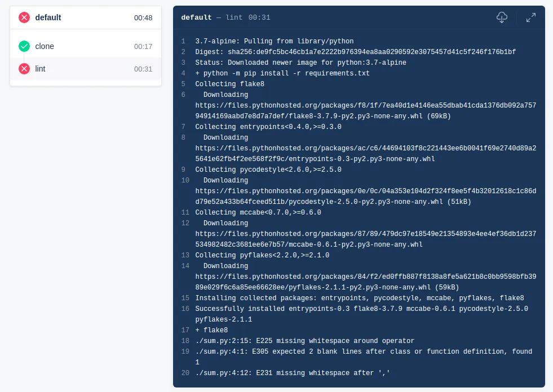
Task: Select log line number 1
Action: click(183, 41)
